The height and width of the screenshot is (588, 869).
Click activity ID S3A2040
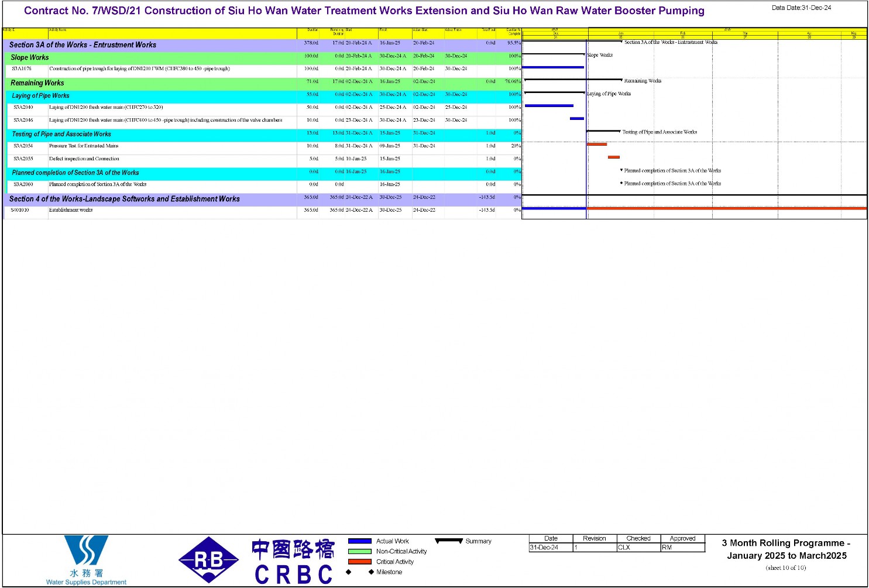[x=23, y=108]
